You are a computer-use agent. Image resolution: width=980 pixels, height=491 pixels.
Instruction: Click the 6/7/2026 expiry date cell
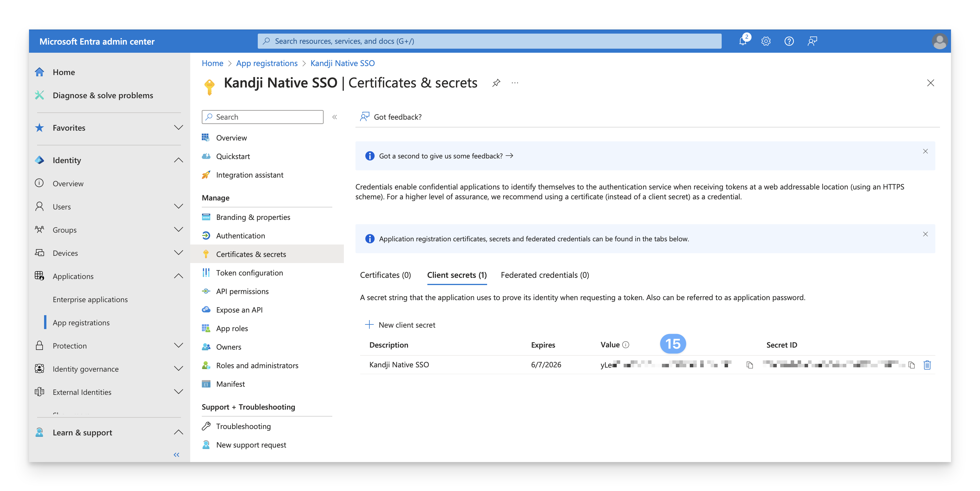546,364
